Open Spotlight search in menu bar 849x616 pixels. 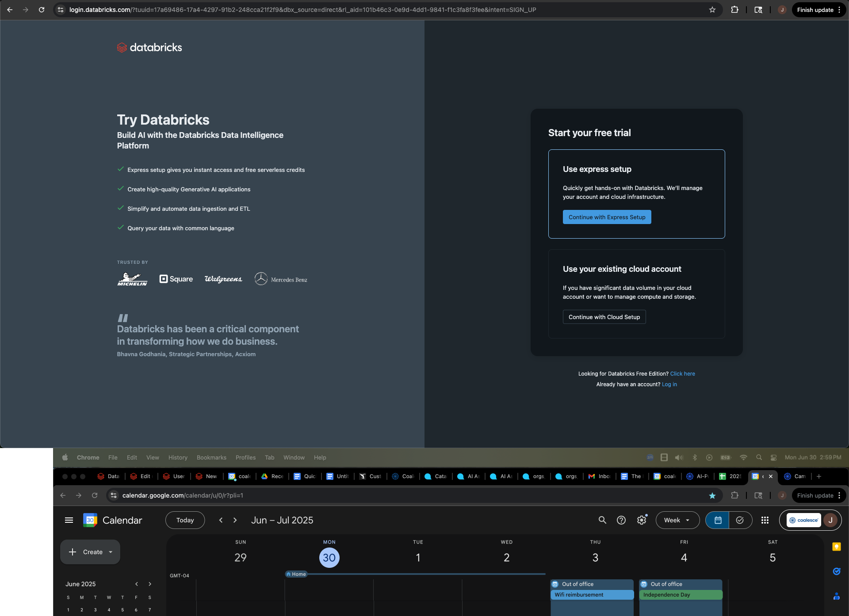tap(759, 457)
